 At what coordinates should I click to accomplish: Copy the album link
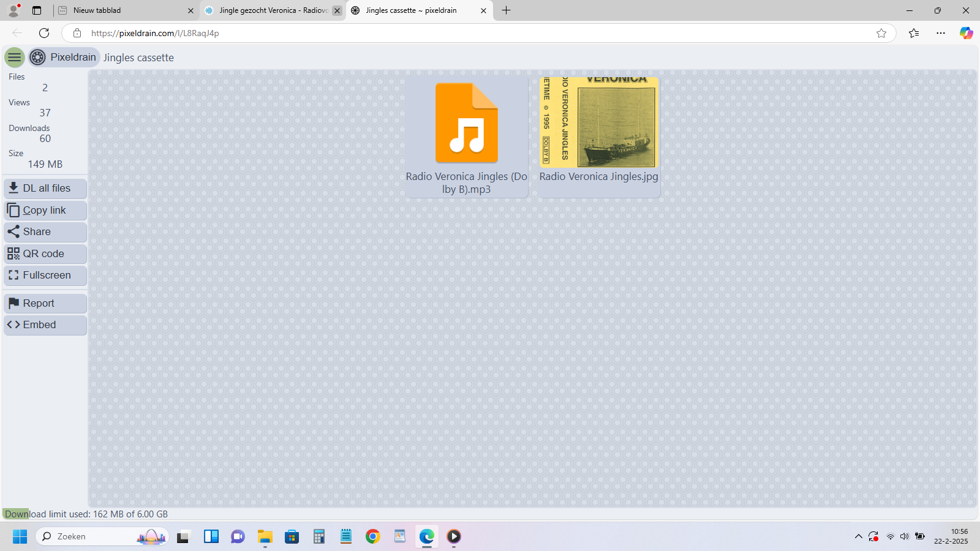[45, 211]
